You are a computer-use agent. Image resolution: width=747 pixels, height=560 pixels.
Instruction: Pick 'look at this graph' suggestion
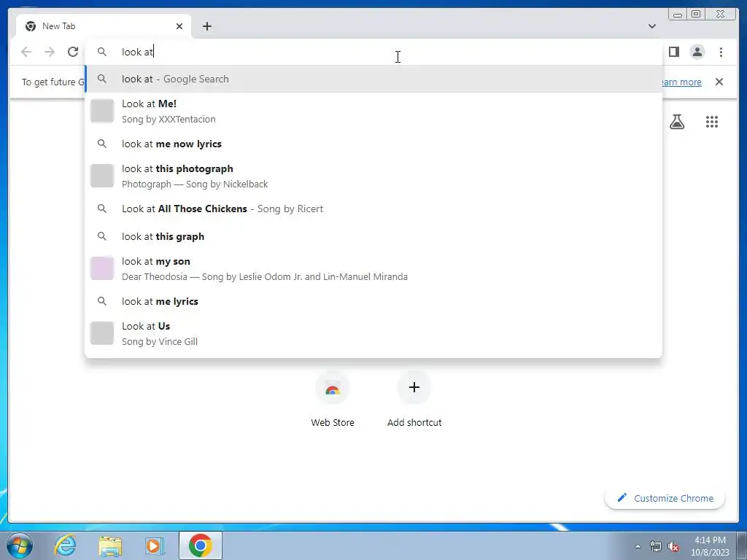click(x=373, y=237)
